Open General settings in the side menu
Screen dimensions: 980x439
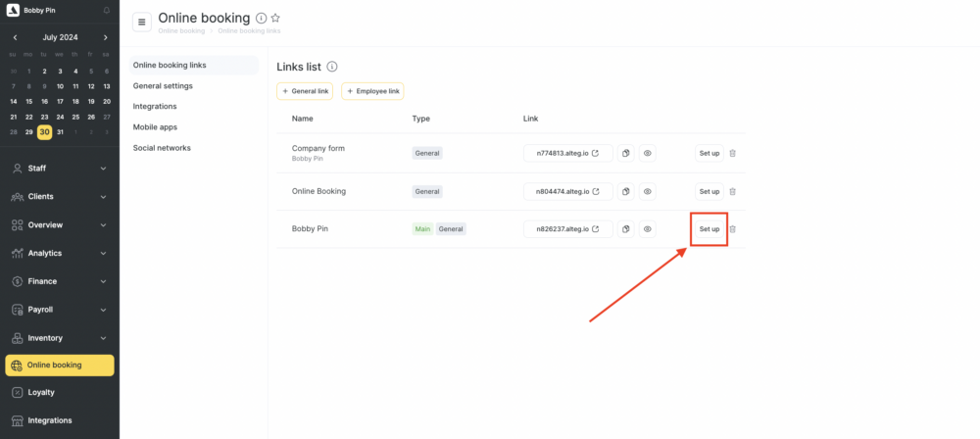163,86
